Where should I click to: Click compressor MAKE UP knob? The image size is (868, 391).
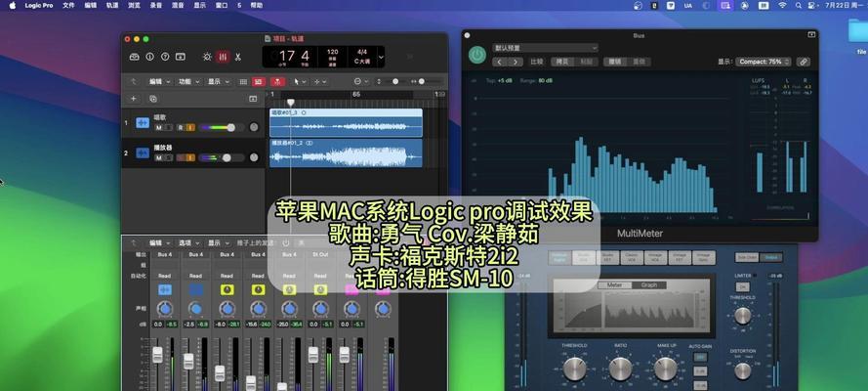pyautogui.click(x=665, y=369)
